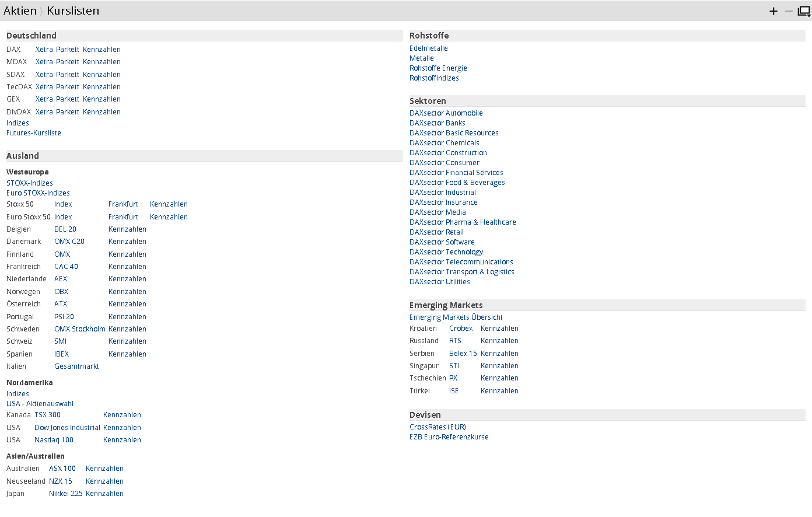812x517 pixels.
Task: Click the plus icon in header
Action: (773, 11)
